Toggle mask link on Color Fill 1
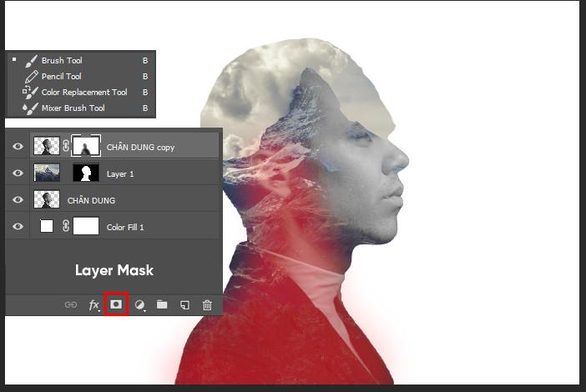 [x=66, y=226]
